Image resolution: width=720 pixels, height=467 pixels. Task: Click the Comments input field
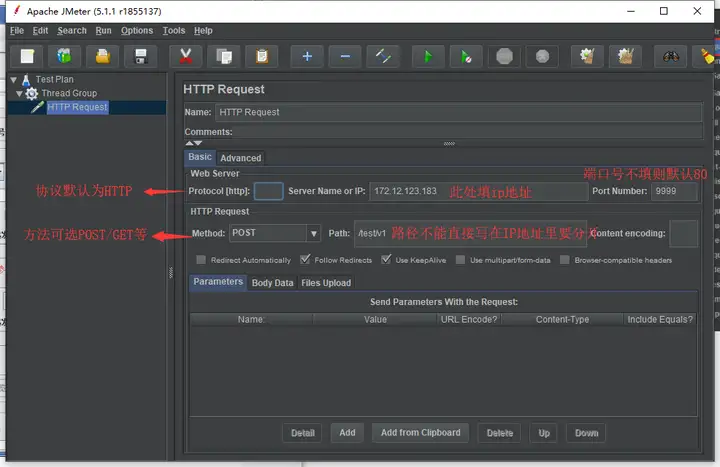point(467,132)
